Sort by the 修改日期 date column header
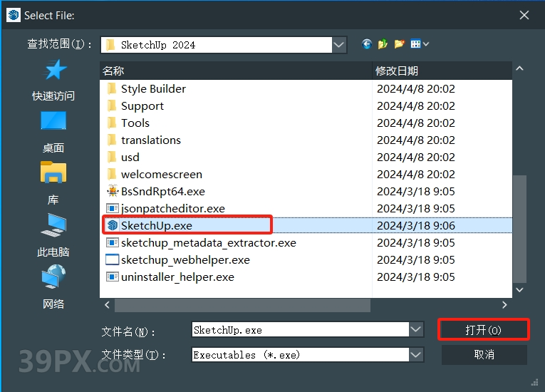The width and height of the screenshot is (545, 392). tap(442, 71)
